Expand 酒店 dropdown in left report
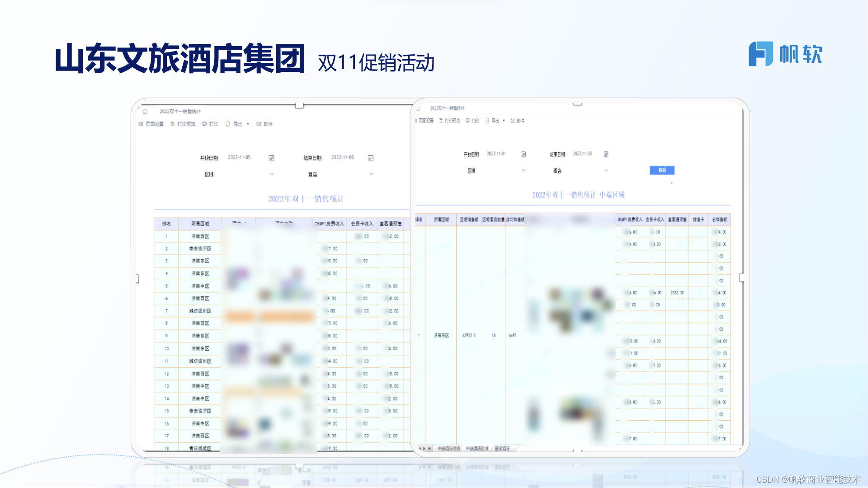The height and width of the screenshot is (488, 868). 371,174
